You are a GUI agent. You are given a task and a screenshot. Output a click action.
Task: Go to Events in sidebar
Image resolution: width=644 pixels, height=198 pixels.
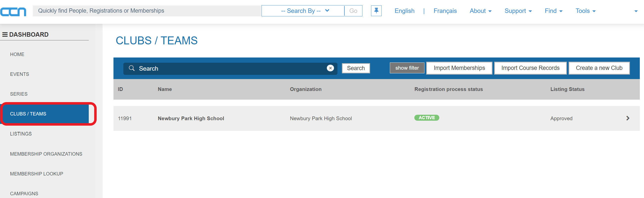coord(20,74)
